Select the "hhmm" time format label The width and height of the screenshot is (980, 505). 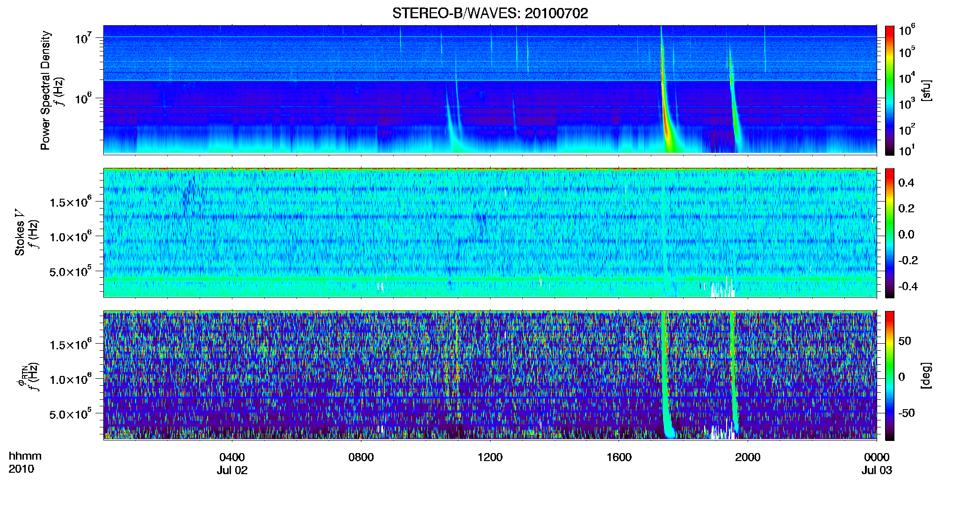[x=25, y=456]
